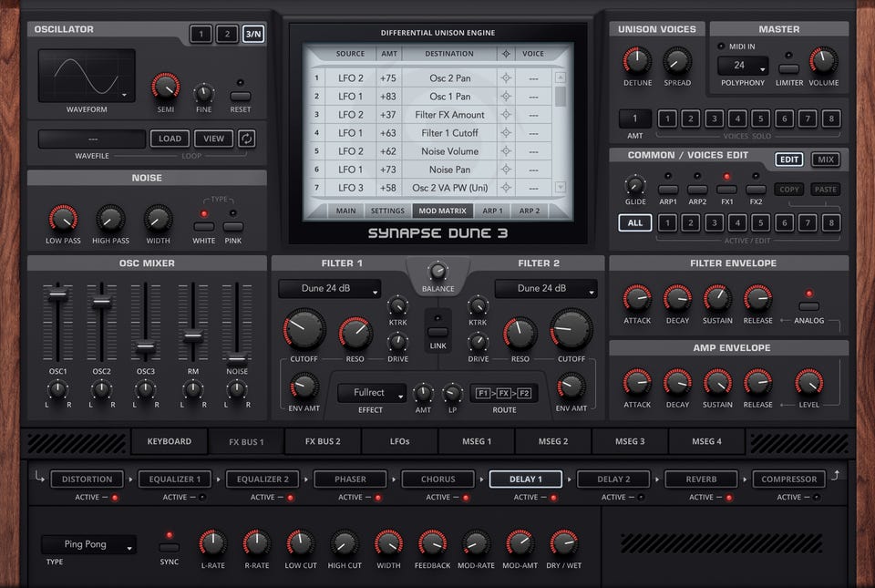Click the Filter Balance knob
The height and width of the screenshot is (588, 875).
point(437,272)
